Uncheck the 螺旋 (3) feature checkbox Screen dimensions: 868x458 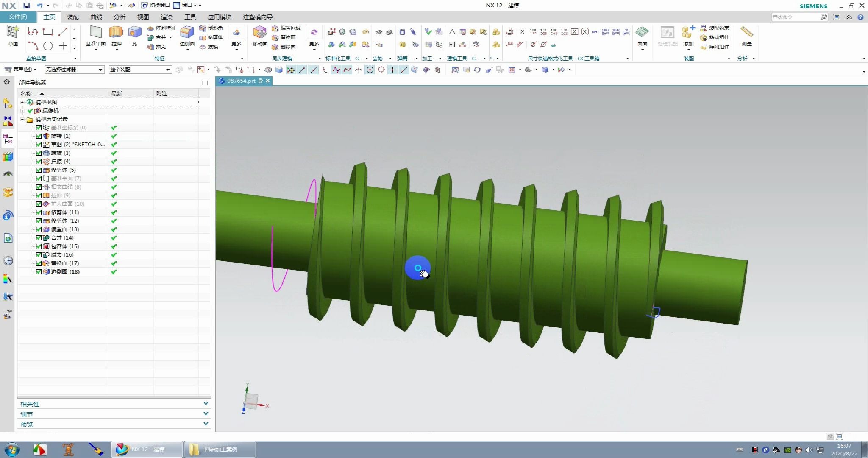pos(39,153)
